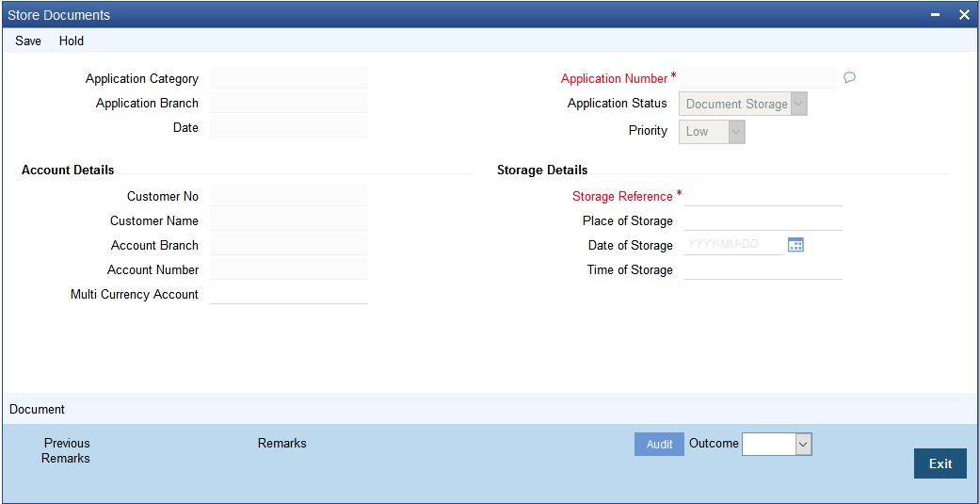The image size is (980, 504).
Task: Click the Place of Storage field
Action: [763, 220]
